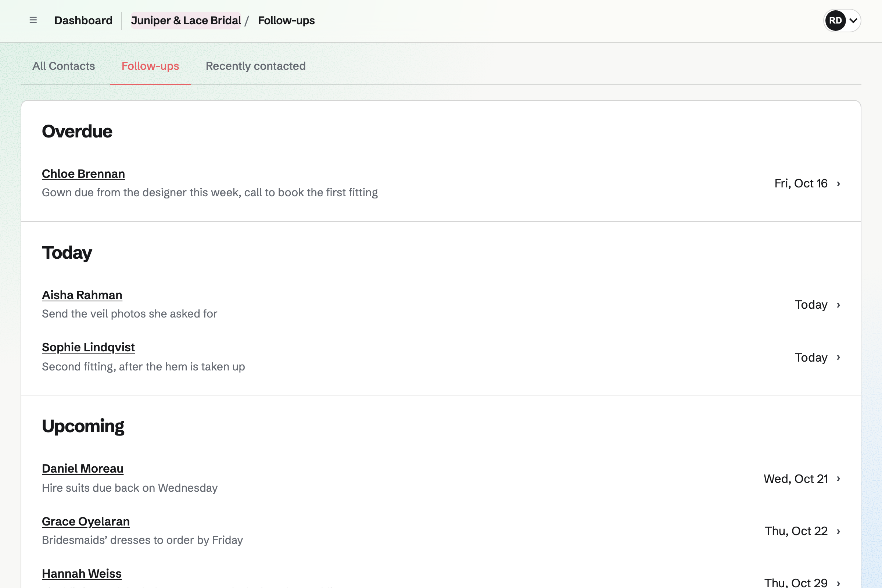
Task: Click the chevron beside Sophie Lindqvist's Today date
Action: 839,357
